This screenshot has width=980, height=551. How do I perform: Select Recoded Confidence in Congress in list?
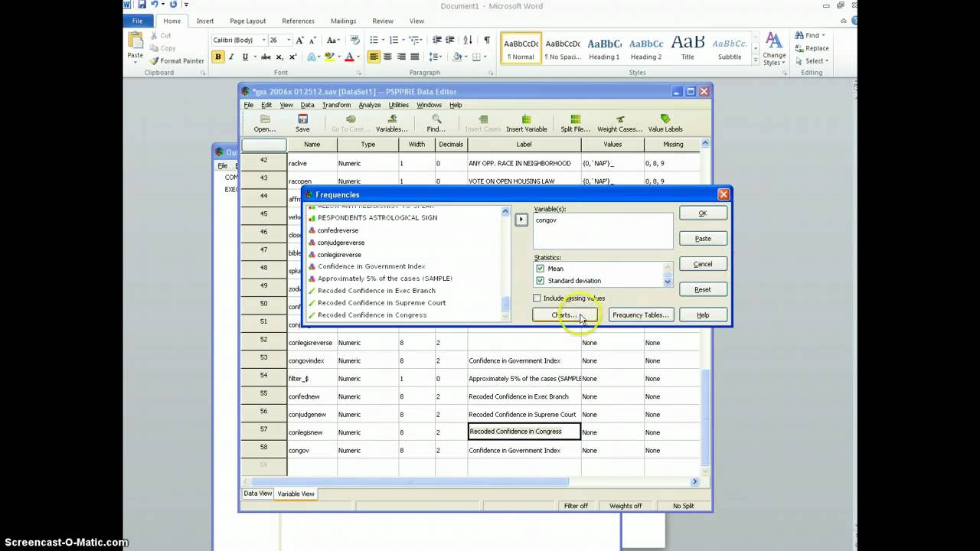click(x=372, y=315)
